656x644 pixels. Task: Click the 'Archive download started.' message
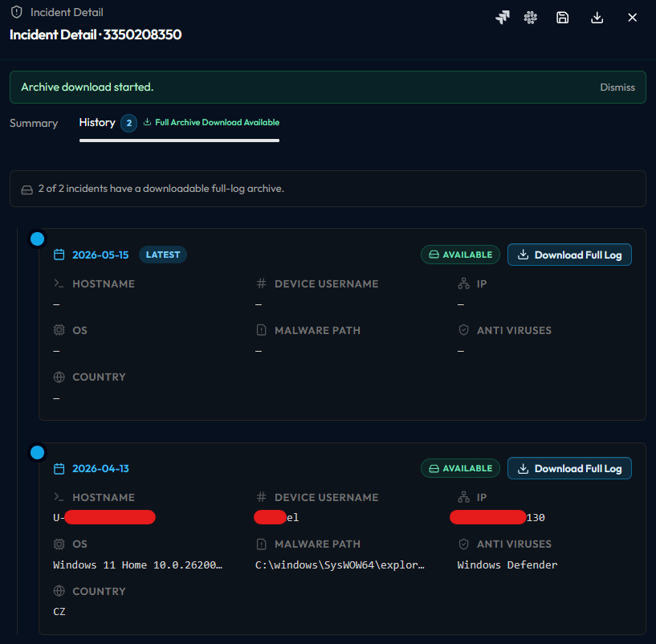click(x=88, y=87)
